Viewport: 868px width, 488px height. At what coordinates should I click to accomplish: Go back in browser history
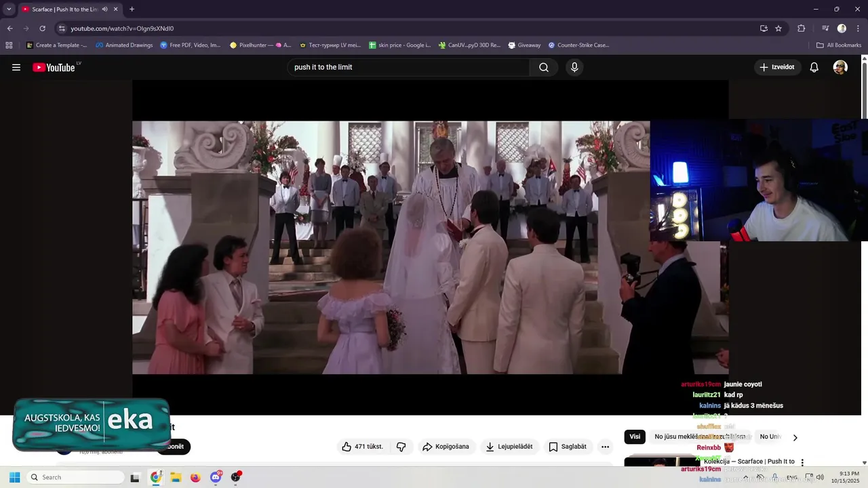(x=9, y=28)
